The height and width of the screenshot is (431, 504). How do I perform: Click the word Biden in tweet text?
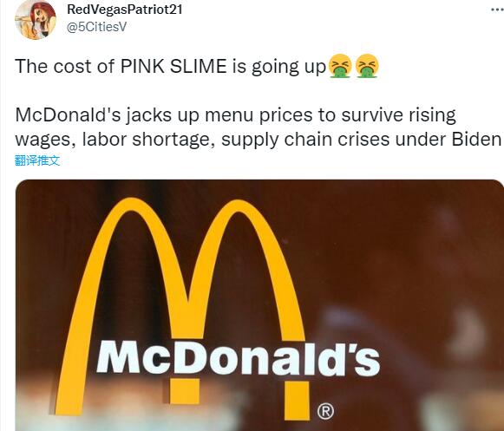[476, 139]
